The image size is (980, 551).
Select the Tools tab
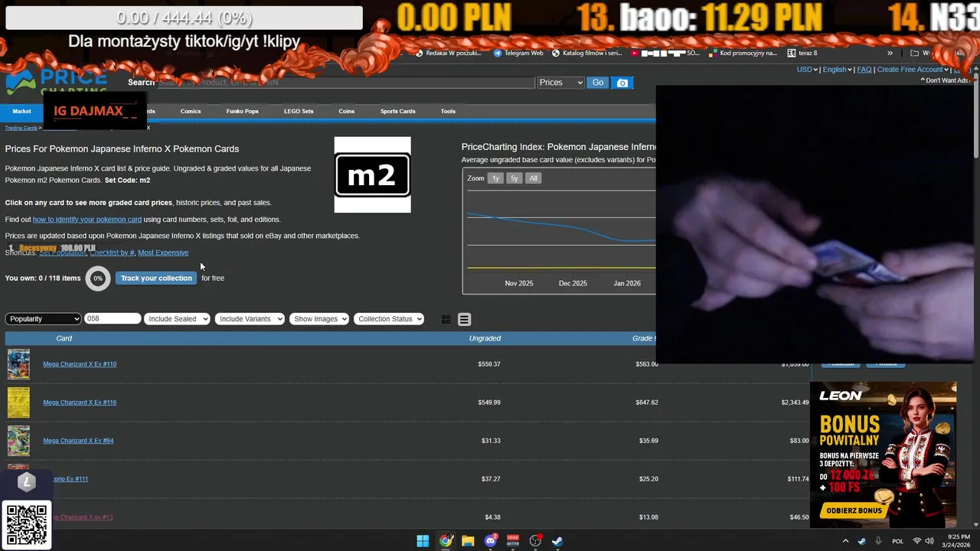pyautogui.click(x=448, y=111)
